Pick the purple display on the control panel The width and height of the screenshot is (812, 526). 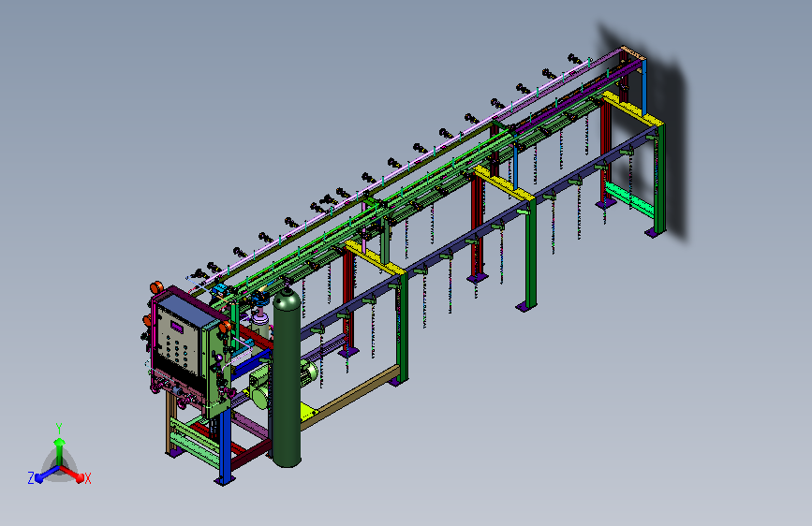[177, 328]
